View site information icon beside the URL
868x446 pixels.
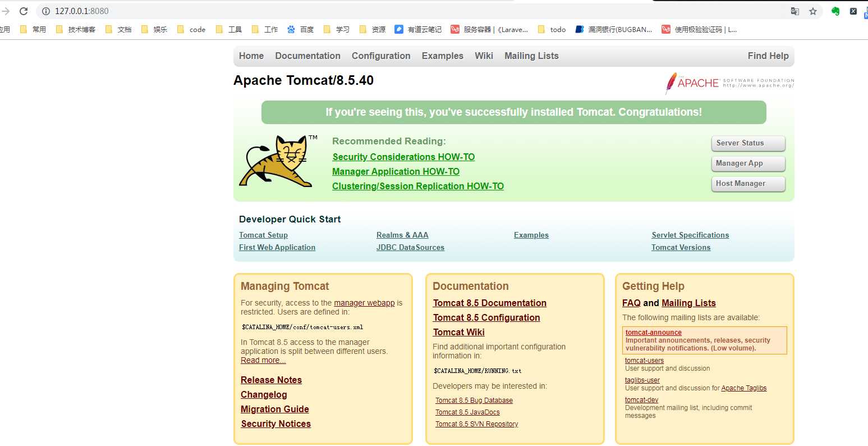(x=46, y=11)
